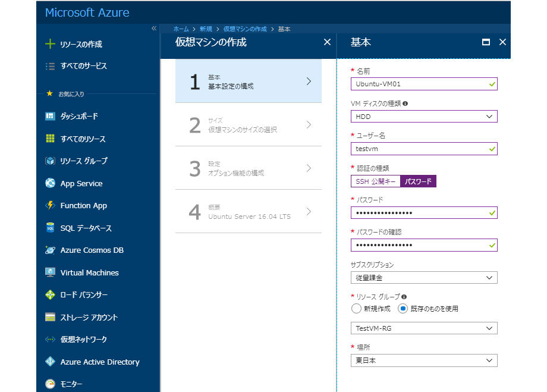The width and height of the screenshot is (547, 392).
Task: Open Azure Cosmos DB icon
Action: [x=50, y=250]
